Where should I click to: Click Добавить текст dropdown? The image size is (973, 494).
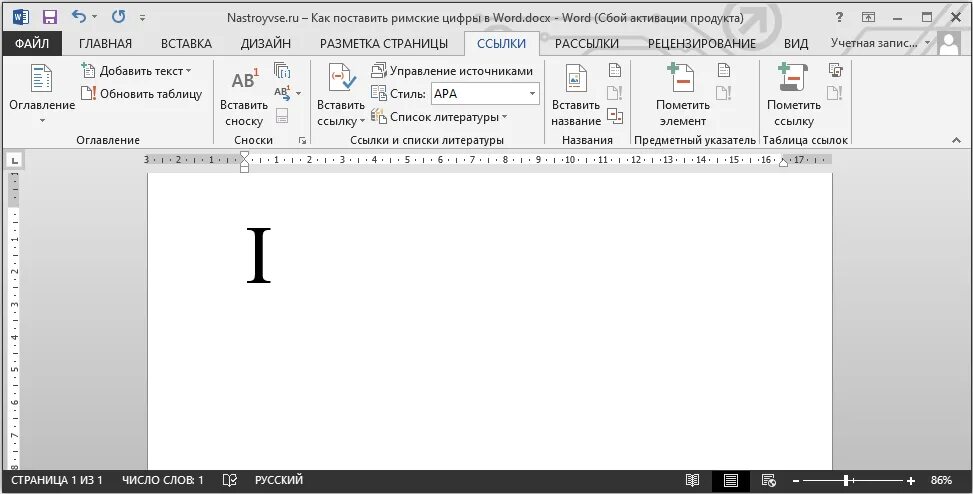coord(137,71)
